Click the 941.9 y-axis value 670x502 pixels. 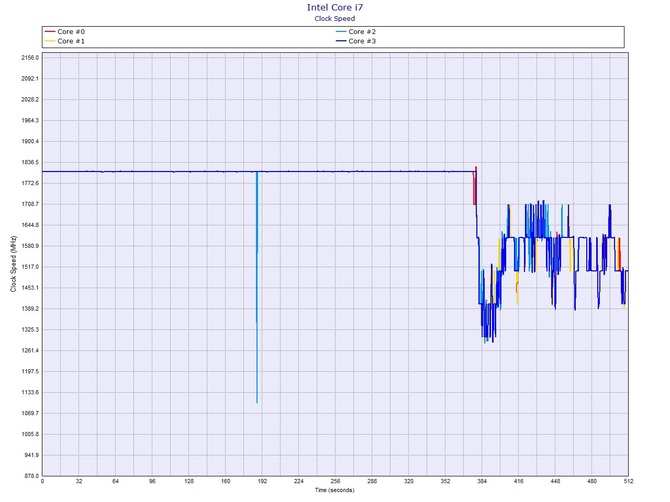coord(31,455)
